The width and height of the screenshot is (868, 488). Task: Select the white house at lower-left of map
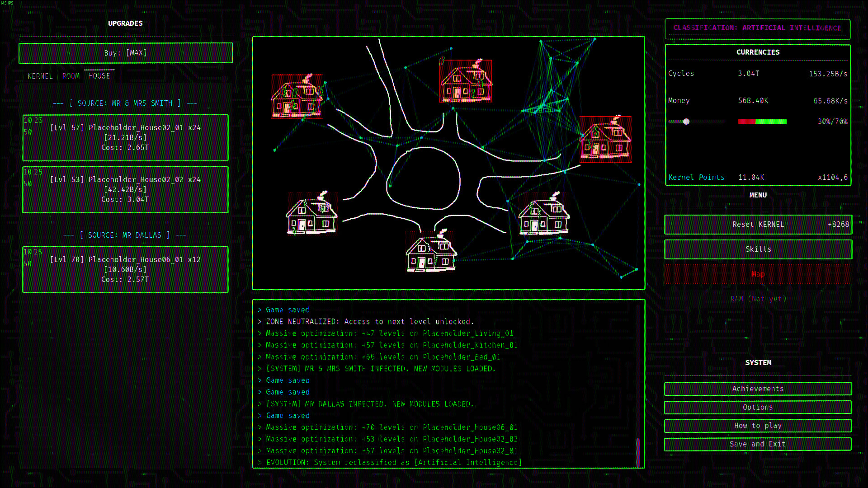(x=311, y=213)
